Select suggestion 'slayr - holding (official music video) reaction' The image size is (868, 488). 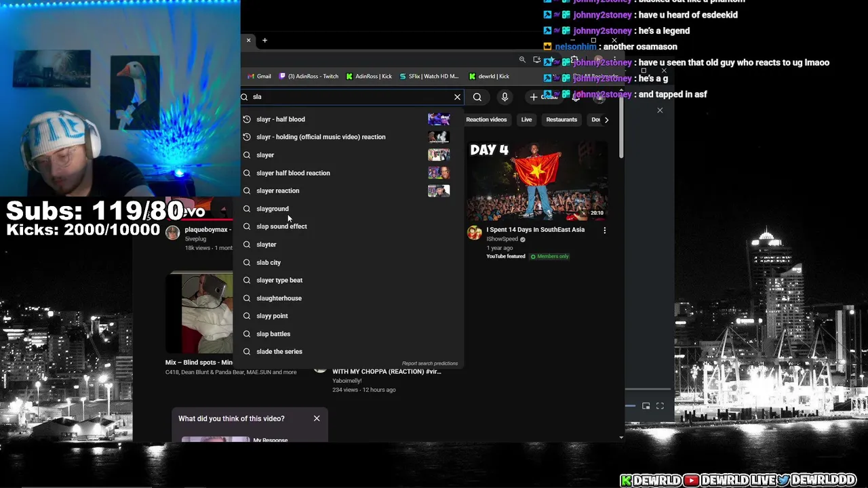click(x=349, y=137)
